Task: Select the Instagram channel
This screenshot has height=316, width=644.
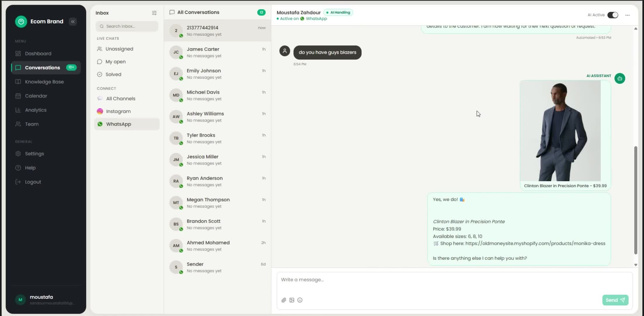Action: [x=118, y=111]
